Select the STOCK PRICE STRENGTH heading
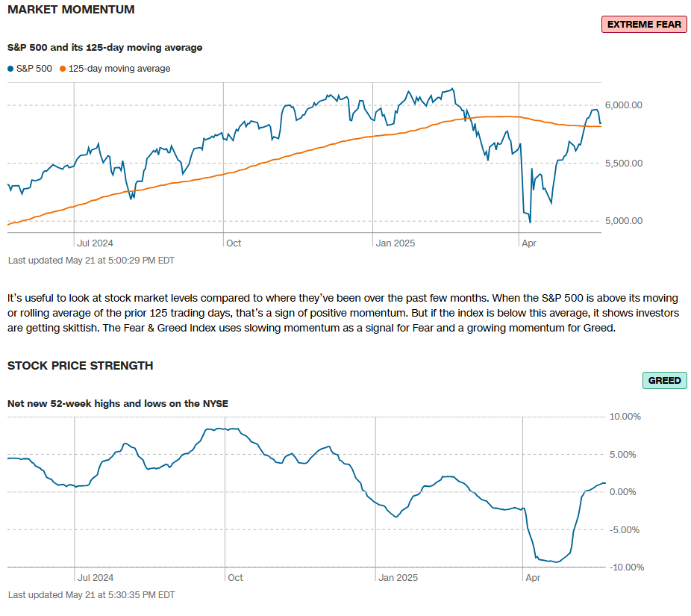The height and width of the screenshot is (616, 691). pos(80,365)
